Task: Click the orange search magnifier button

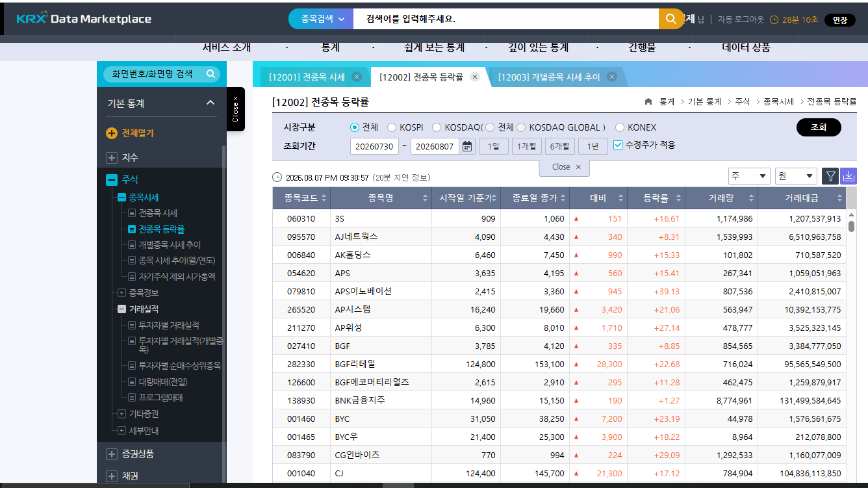Action: click(671, 19)
